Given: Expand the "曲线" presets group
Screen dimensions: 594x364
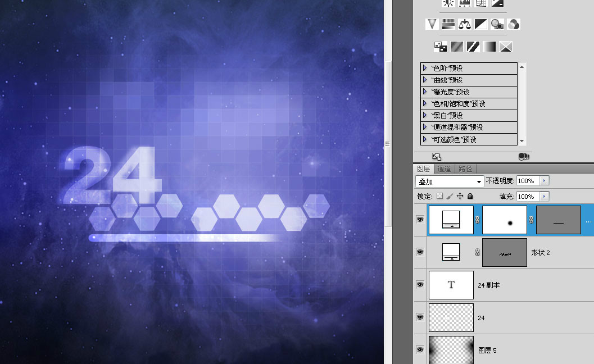Looking at the screenshot, I should point(425,80).
